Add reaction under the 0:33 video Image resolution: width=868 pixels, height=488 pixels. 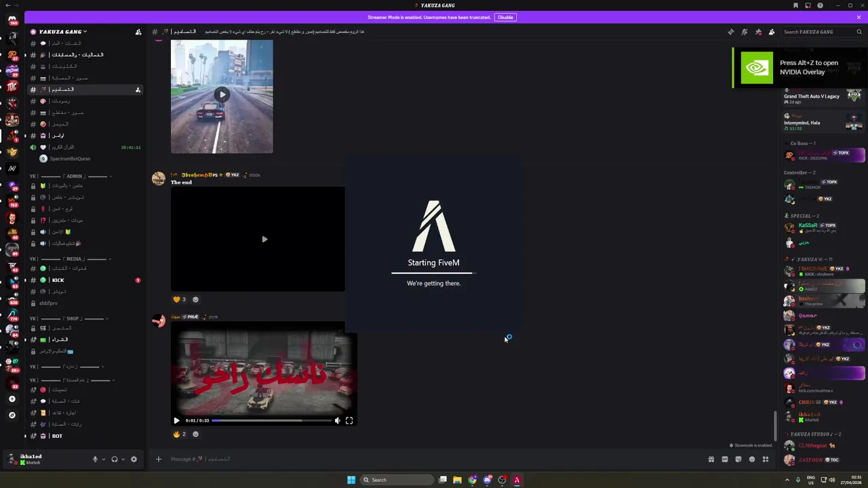(195, 434)
